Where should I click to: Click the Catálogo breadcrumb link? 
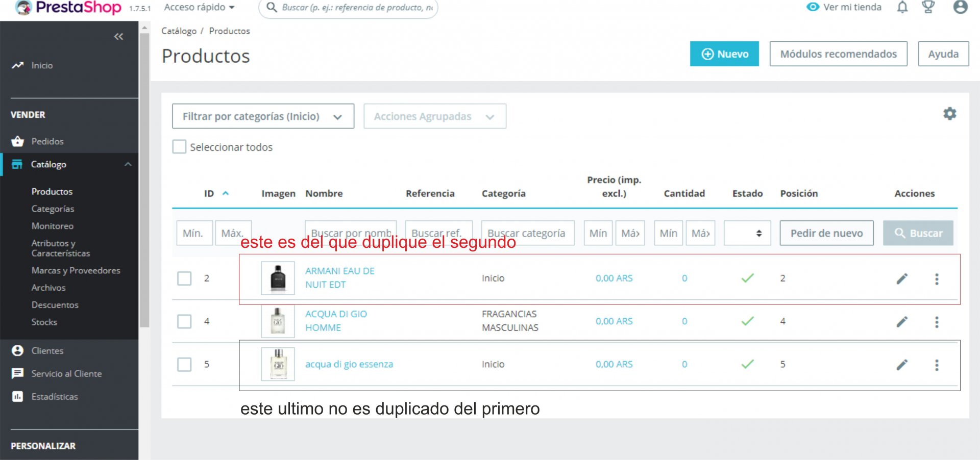(x=179, y=31)
